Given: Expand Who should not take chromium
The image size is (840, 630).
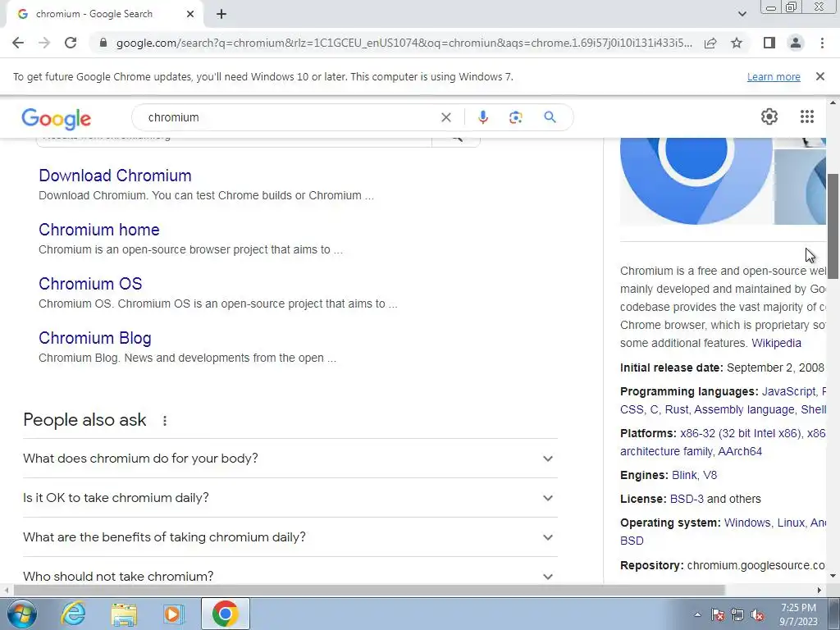Looking at the screenshot, I should (x=290, y=575).
